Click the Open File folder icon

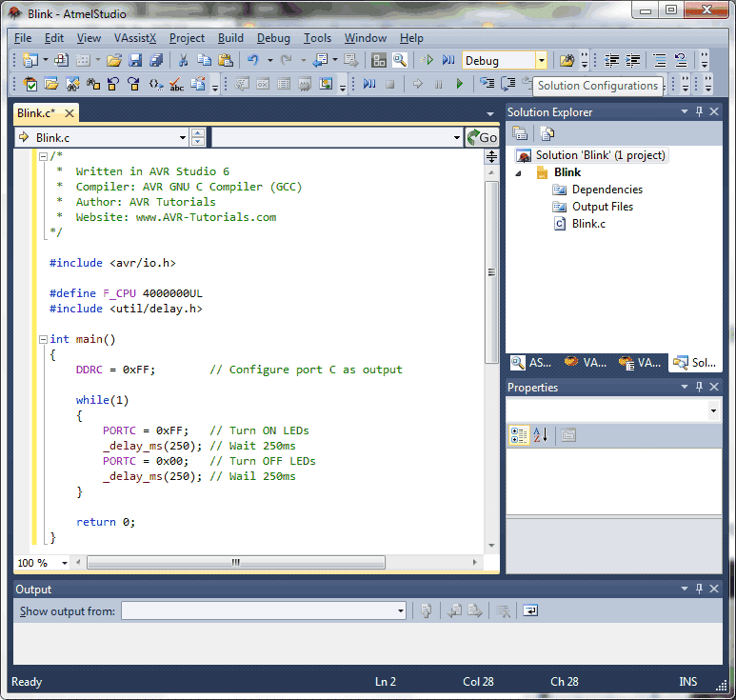114,60
